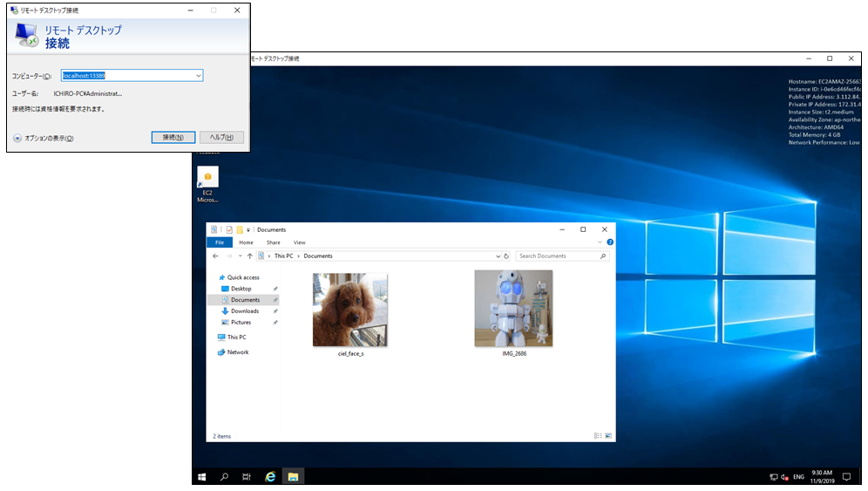Screen dimensions: 868x491
Task: Expand オプションの表示 options section
Action: tap(17, 139)
